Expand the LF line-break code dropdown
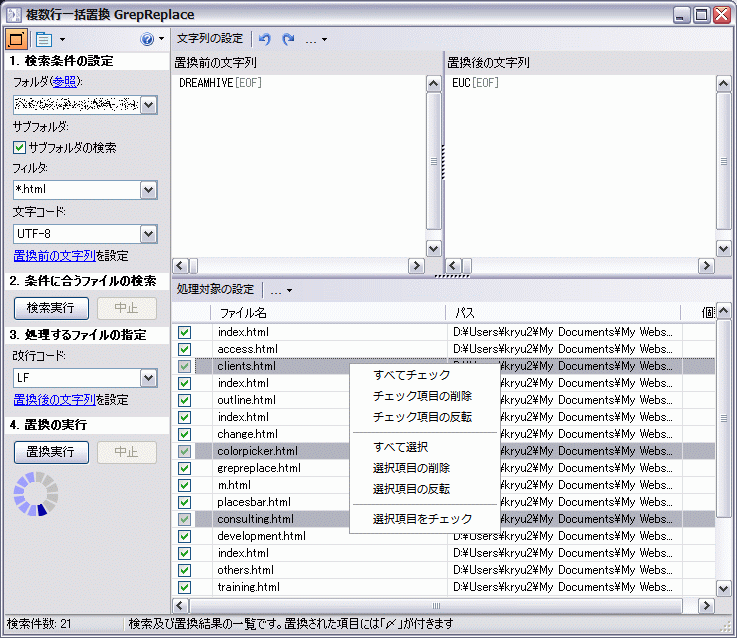The width and height of the screenshot is (737, 638). (149, 378)
